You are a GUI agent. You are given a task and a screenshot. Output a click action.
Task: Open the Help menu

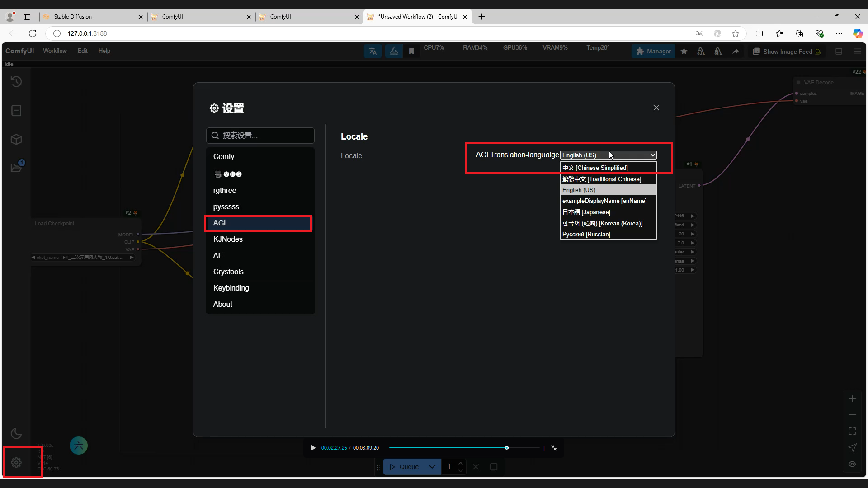pyautogui.click(x=104, y=51)
